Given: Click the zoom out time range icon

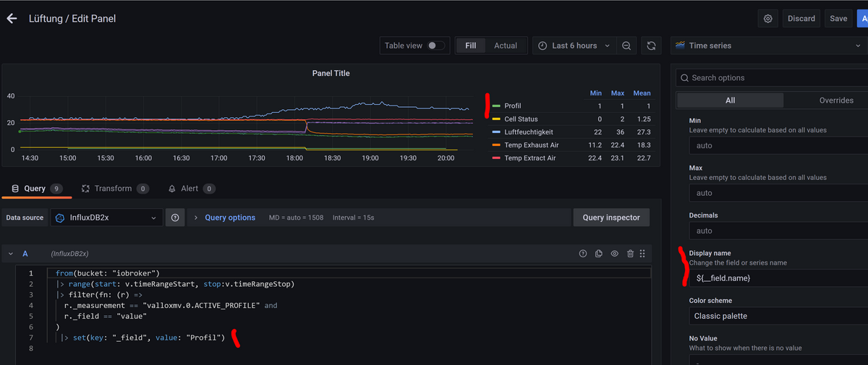Looking at the screenshot, I should coord(626,46).
